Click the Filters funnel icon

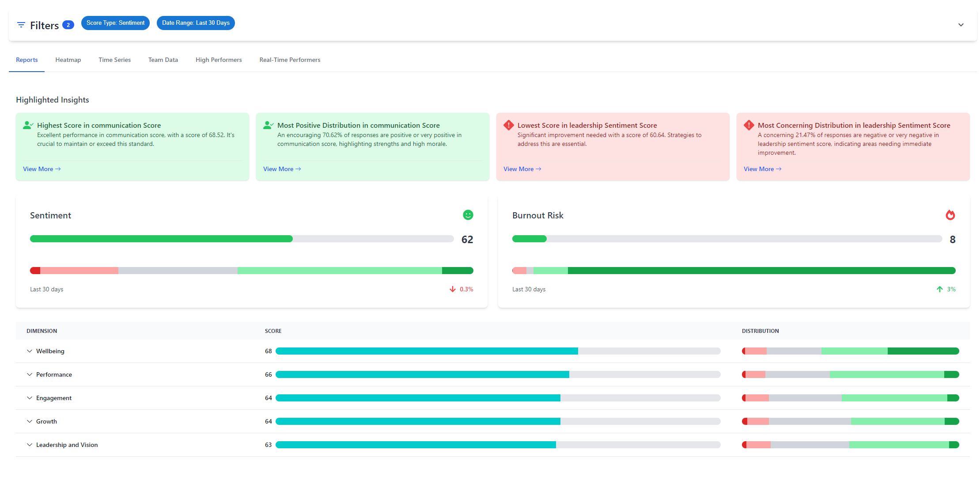click(x=21, y=25)
